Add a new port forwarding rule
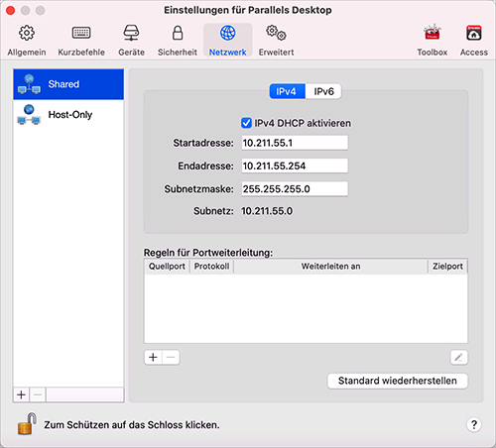Screen dimensions: 496x448 pos(153,357)
